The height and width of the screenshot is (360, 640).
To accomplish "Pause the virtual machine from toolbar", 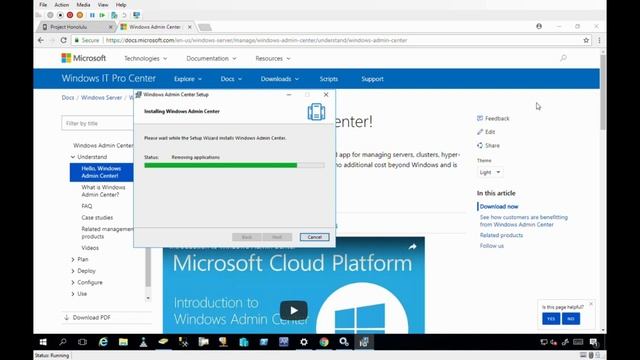I will (92, 15).
